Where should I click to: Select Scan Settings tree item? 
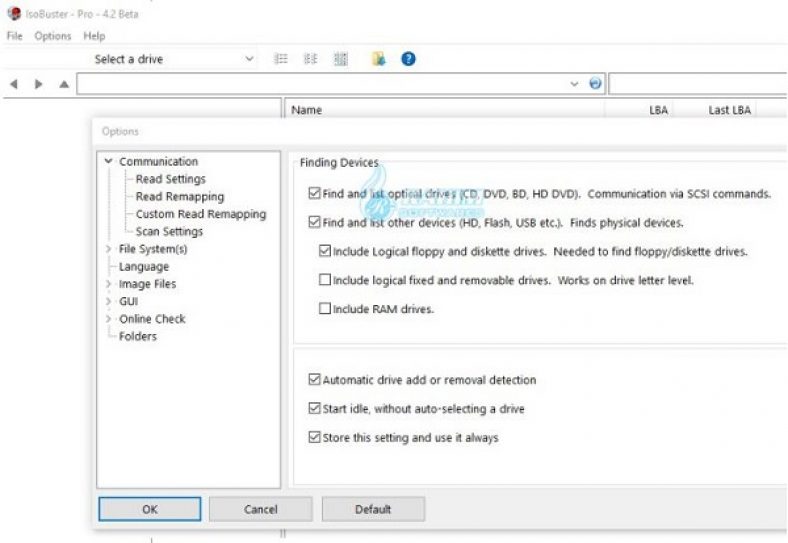coord(169,231)
